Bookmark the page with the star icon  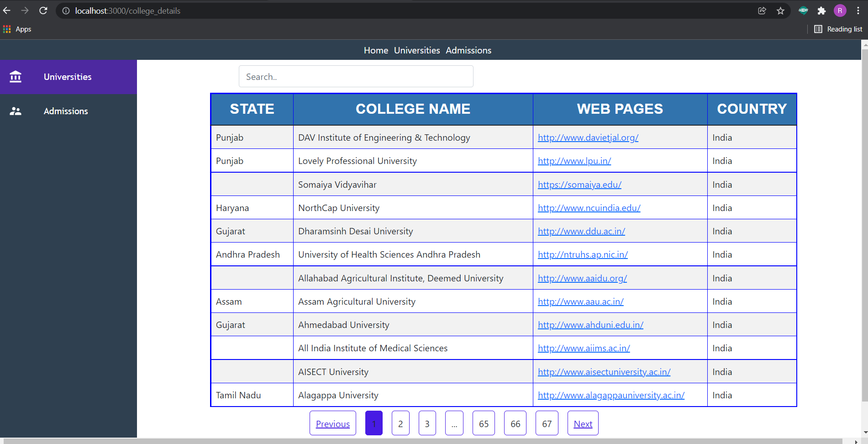click(780, 11)
